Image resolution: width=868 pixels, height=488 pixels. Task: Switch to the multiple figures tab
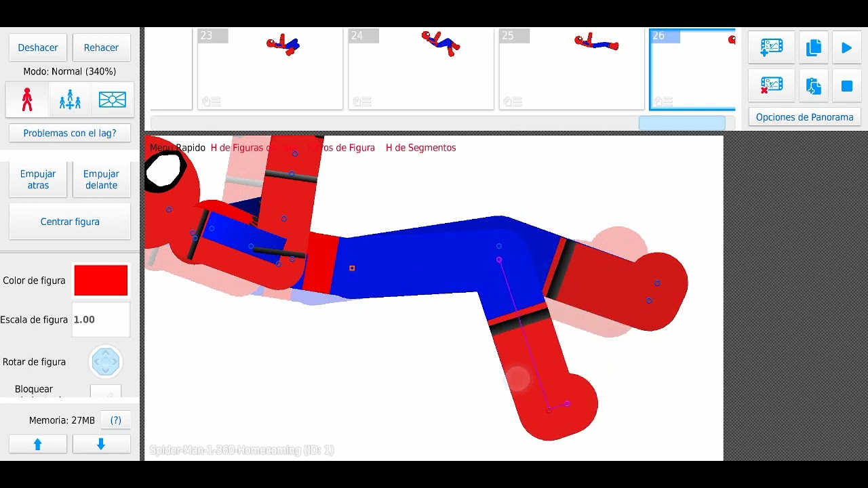[x=70, y=100]
